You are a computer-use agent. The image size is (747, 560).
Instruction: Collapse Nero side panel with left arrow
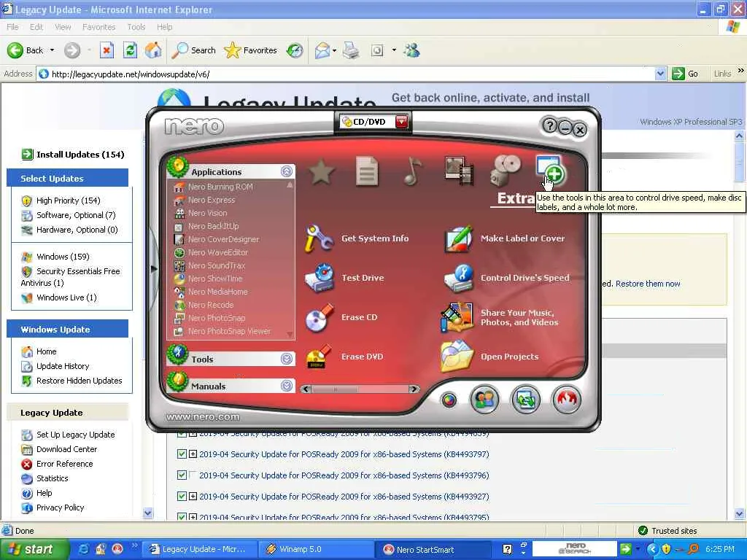153,269
